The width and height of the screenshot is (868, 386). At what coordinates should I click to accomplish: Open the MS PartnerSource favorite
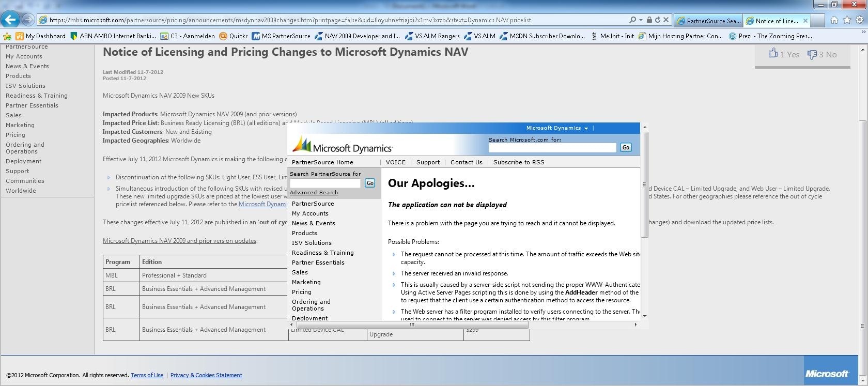281,36
